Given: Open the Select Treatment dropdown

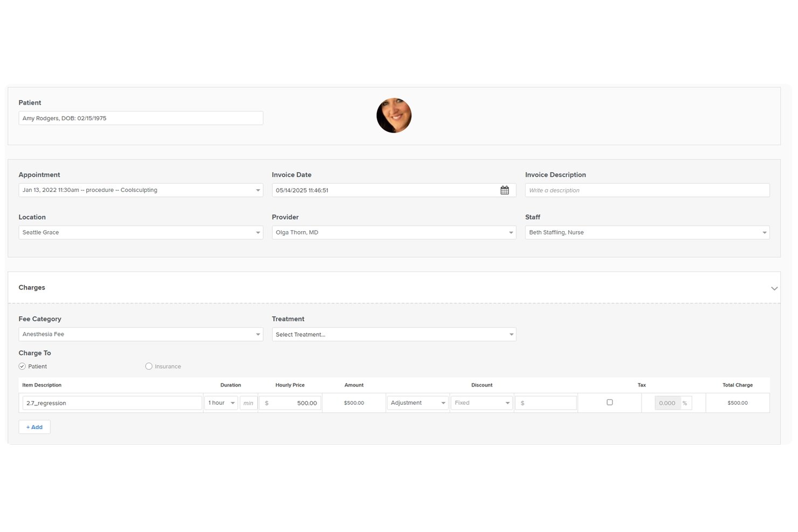Looking at the screenshot, I should (394, 334).
